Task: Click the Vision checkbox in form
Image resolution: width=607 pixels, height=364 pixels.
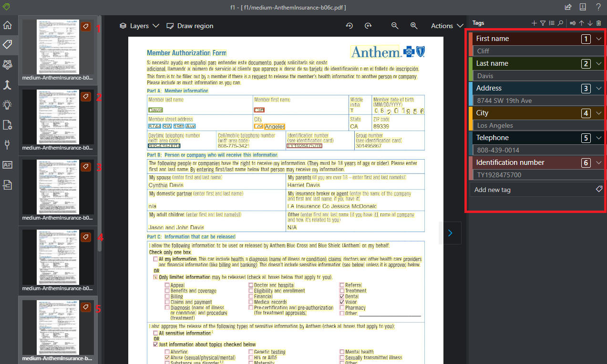Action: tap(342, 302)
